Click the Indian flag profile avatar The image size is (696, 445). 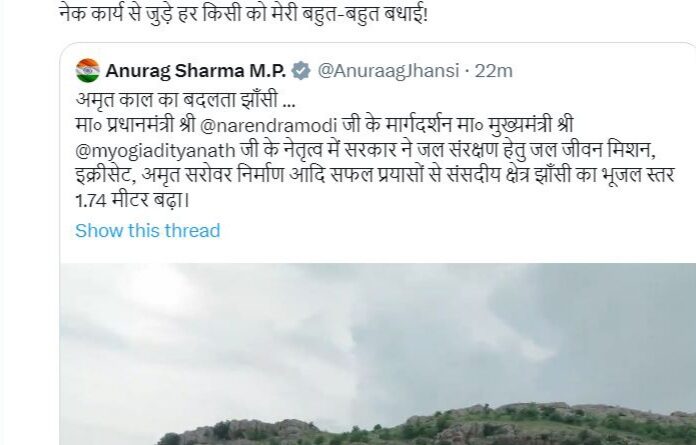pyautogui.click(x=87, y=71)
